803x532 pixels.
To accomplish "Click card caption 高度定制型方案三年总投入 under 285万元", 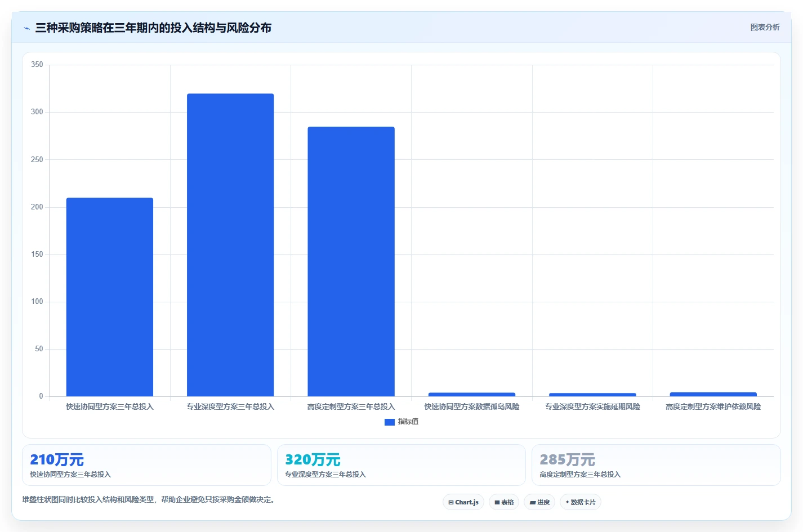I will coord(580,475).
